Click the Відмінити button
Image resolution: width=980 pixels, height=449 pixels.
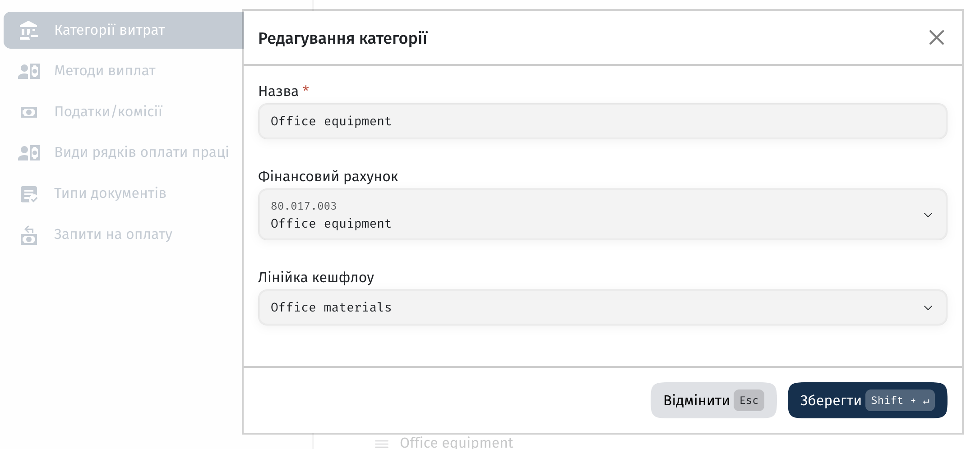713,400
